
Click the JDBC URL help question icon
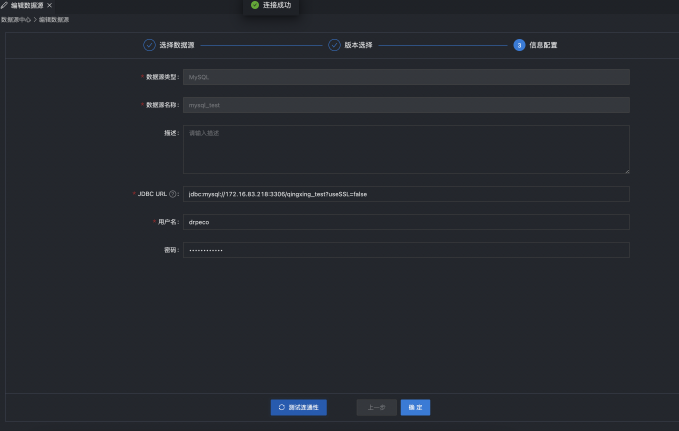pyautogui.click(x=172, y=194)
